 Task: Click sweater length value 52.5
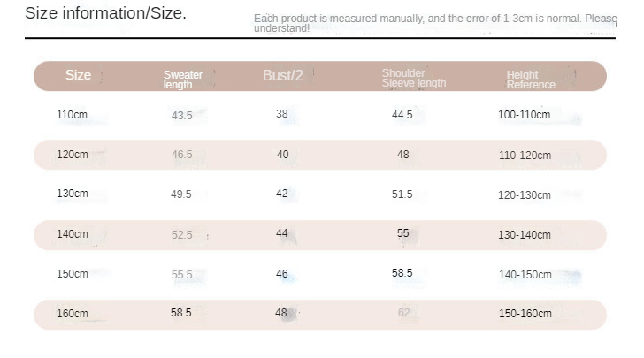(181, 235)
